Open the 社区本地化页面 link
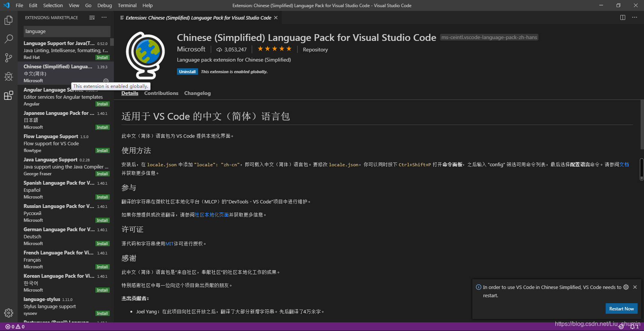This screenshot has width=644, height=331. point(212,215)
